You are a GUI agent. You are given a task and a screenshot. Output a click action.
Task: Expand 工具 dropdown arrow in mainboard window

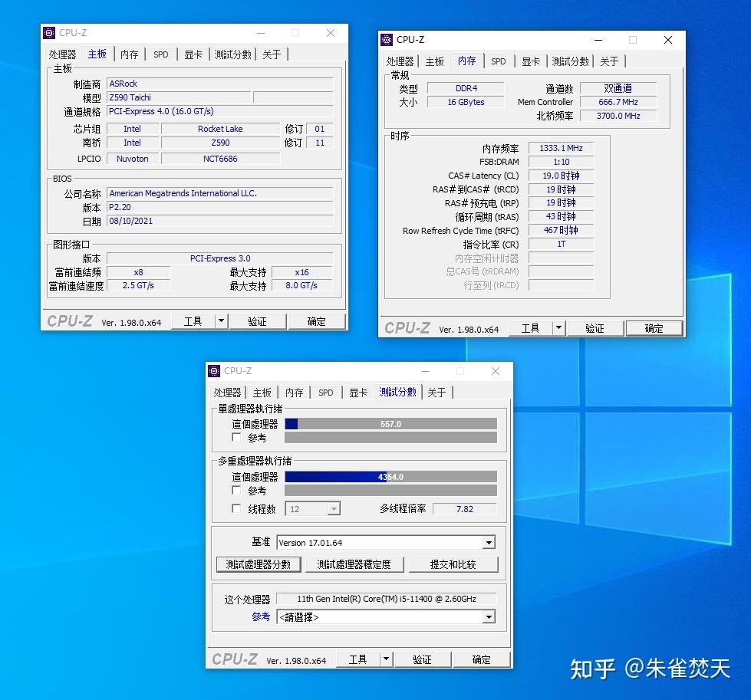click(221, 321)
